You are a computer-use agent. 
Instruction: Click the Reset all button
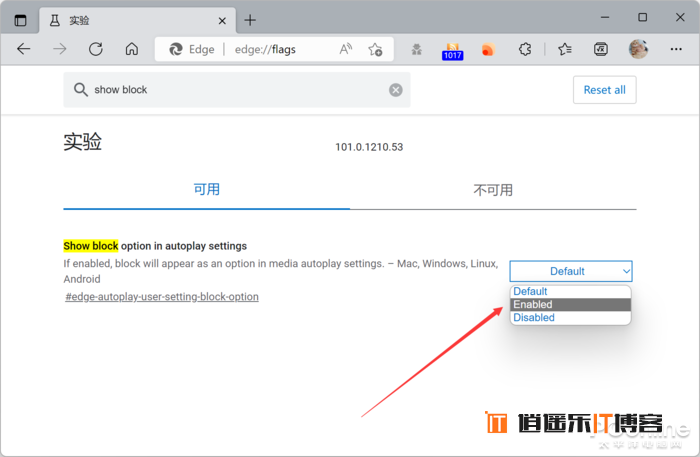pyautogui.click(x=604, y=90)
